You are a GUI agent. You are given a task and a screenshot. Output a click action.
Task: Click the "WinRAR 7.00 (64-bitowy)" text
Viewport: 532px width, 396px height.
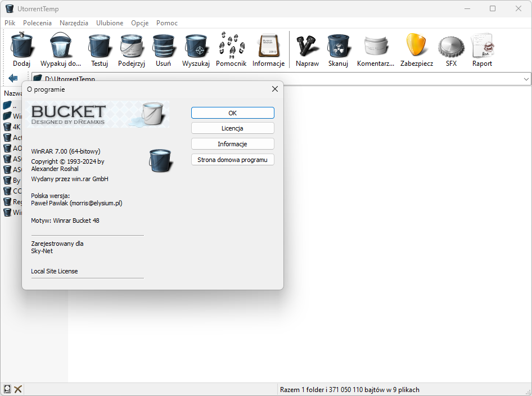coord(66,151)
